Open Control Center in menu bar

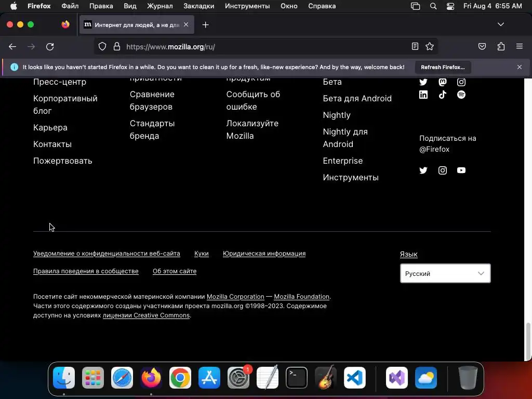tap(450, 6)
